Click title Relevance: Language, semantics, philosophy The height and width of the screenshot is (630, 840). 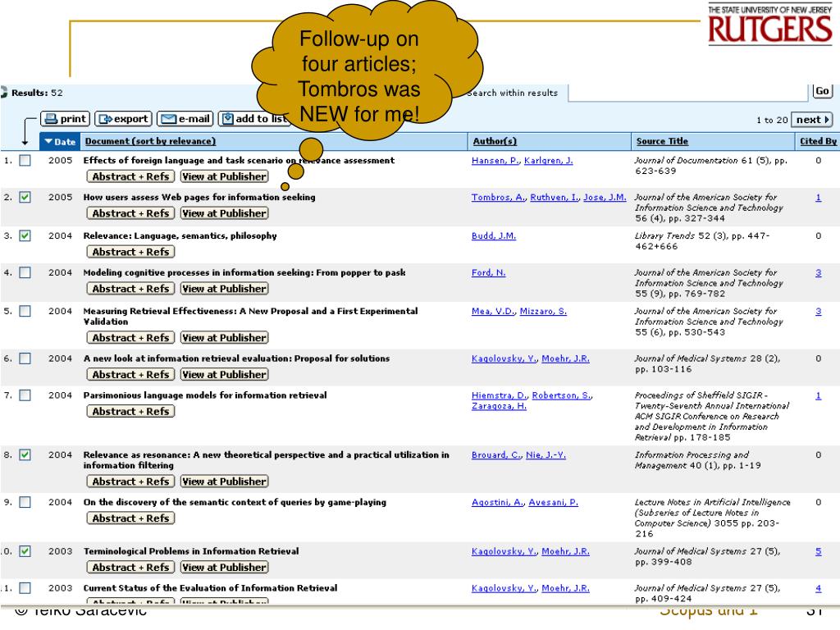coord(180,235)
